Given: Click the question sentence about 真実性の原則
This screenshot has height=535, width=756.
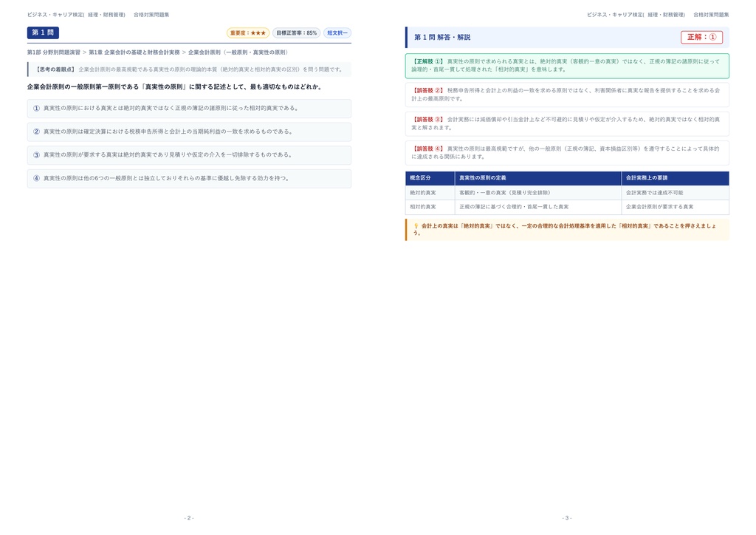Looking at the screenshot, I should pos(174,87).
